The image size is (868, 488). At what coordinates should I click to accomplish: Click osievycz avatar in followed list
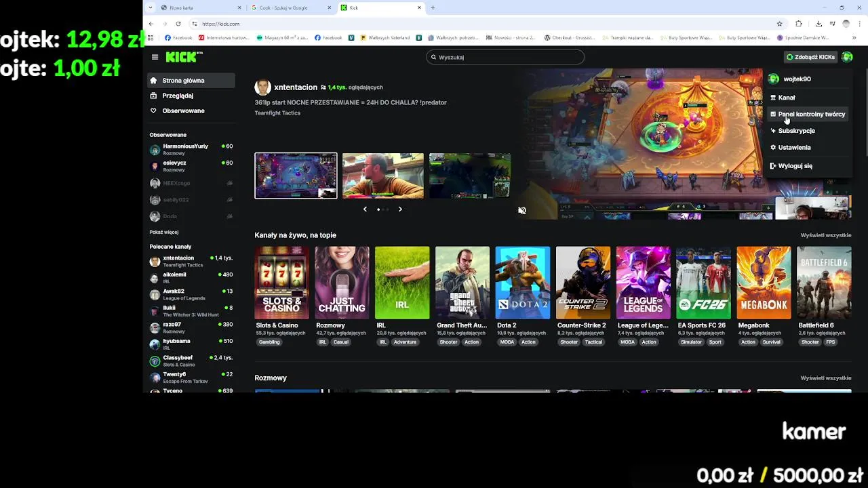tap(155, 166)
